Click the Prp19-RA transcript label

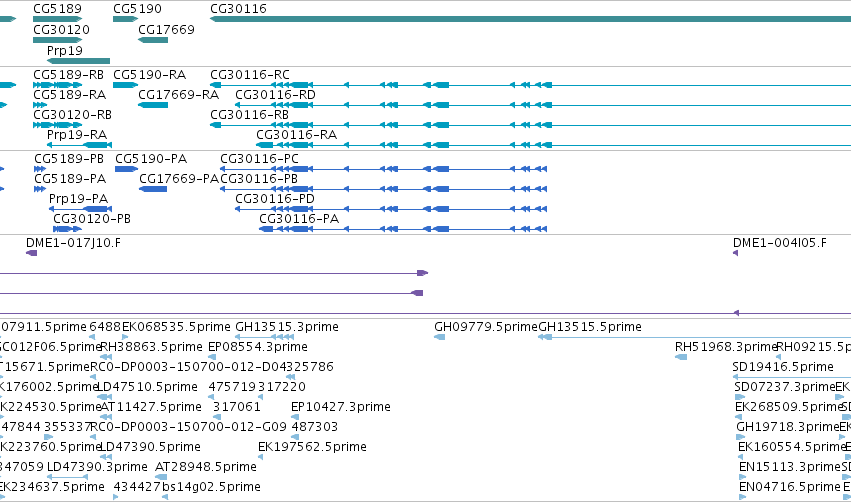pos(77,135)
